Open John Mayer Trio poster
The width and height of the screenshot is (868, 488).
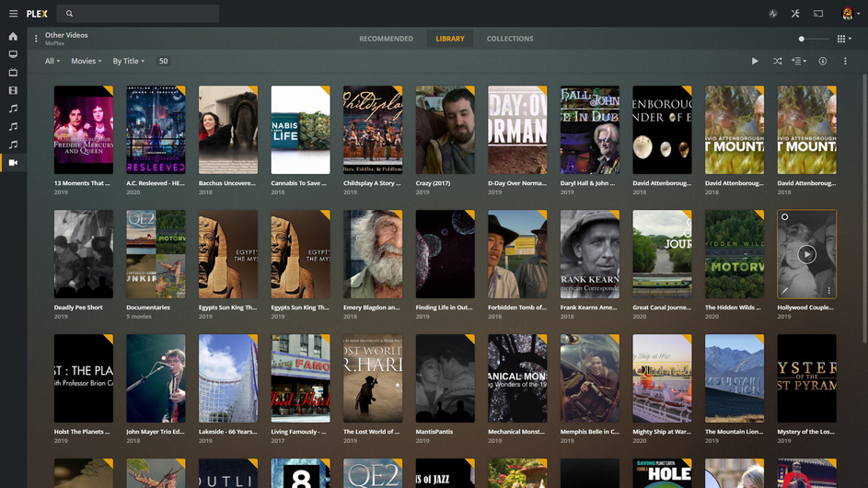[x=156, y=378]
